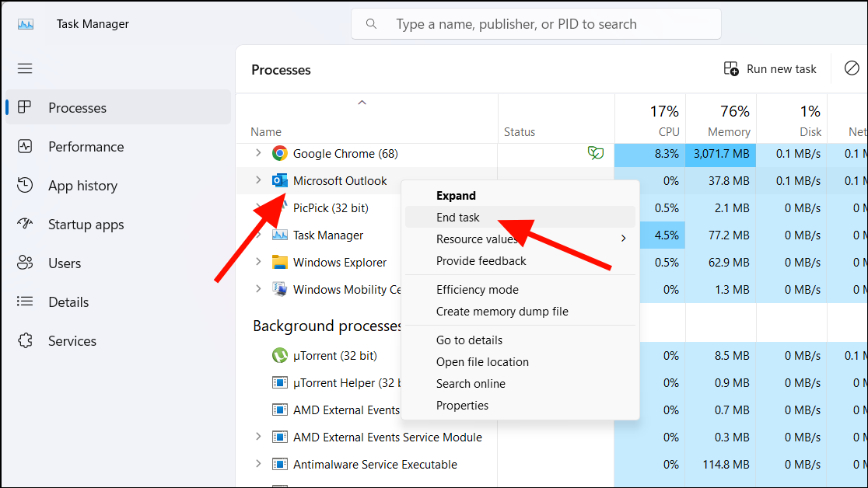
Task: Open the App history tab
Action: tap(118, 186)
